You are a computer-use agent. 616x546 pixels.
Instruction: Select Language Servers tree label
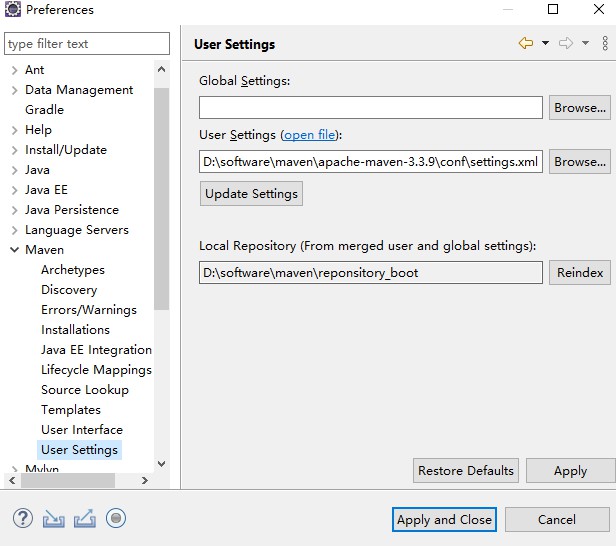coord(77,230)
